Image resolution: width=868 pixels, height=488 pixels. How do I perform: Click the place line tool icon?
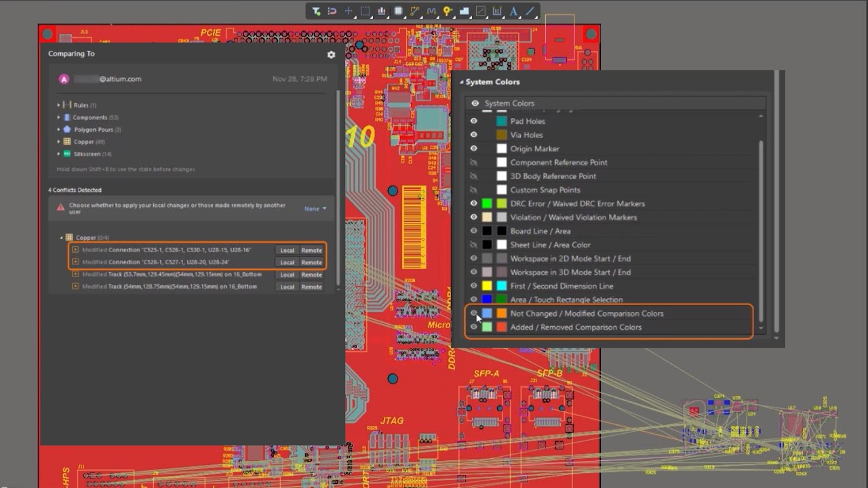pyautogui.click(x=530, y=11)
